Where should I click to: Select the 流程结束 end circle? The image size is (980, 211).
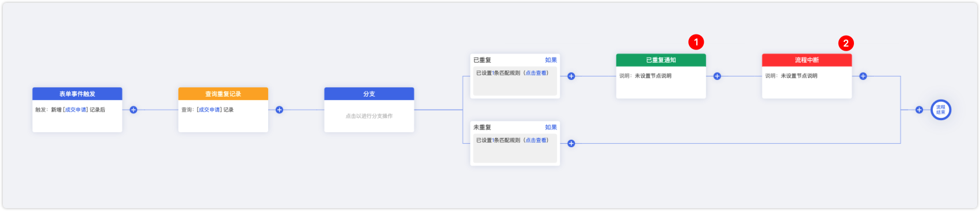pos(941,110)
